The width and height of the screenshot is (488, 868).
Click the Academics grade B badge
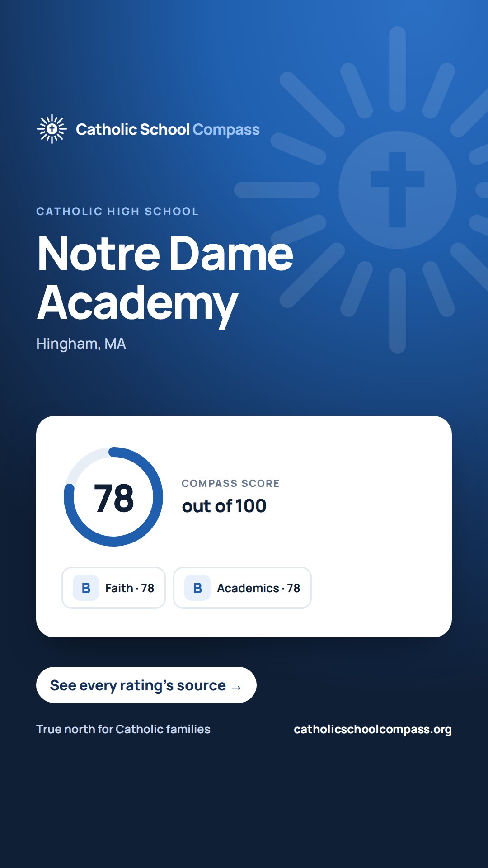pyautogui.click(x=197, y=588)
